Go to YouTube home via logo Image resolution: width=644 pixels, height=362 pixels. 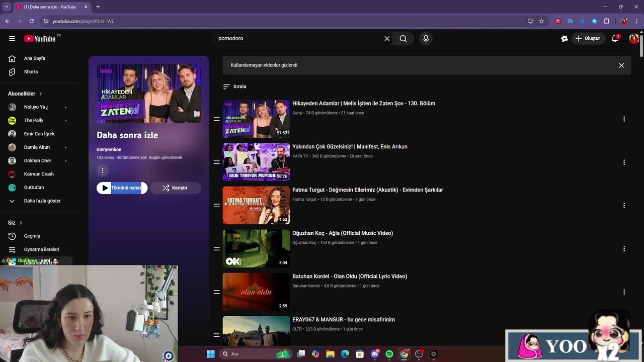[x=40, y=39]
